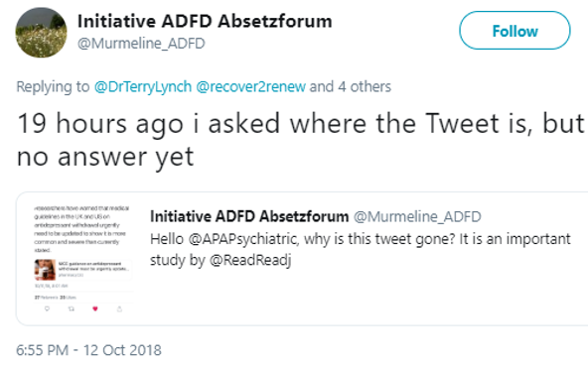The width and height of the screenshot is (588, 369).
Task: Click the @Murmeline_ADFD handle under the name
Action: click(x=141, y=44)
